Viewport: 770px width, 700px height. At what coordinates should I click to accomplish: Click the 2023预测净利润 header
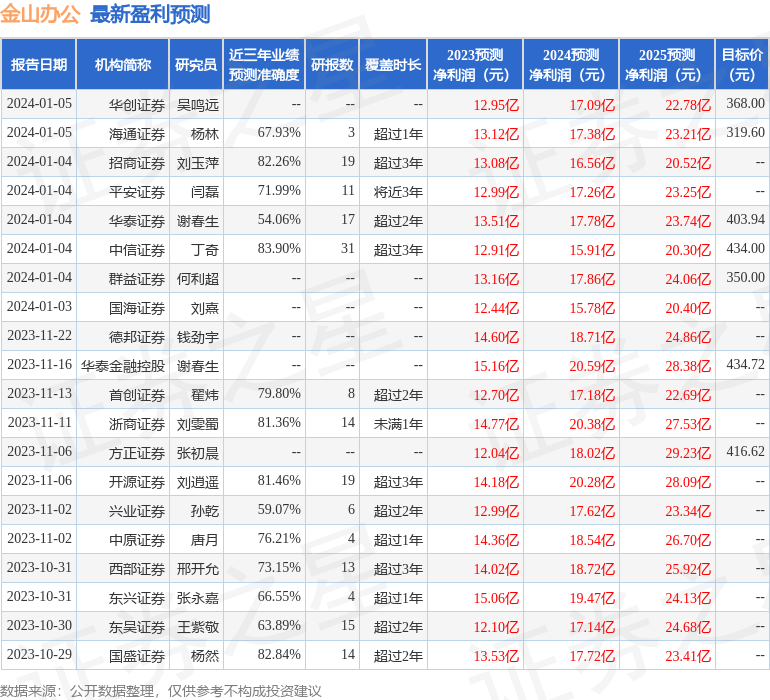click(475, 64)
